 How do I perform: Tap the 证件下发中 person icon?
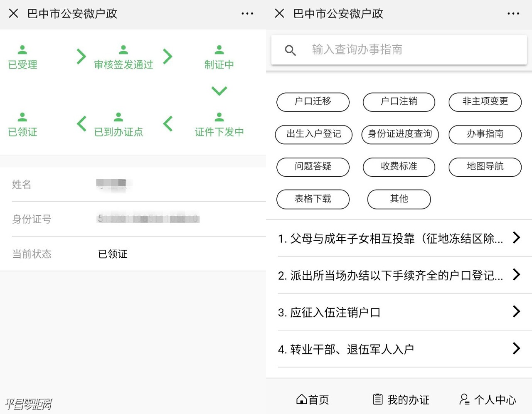click(x=219, y=117)
